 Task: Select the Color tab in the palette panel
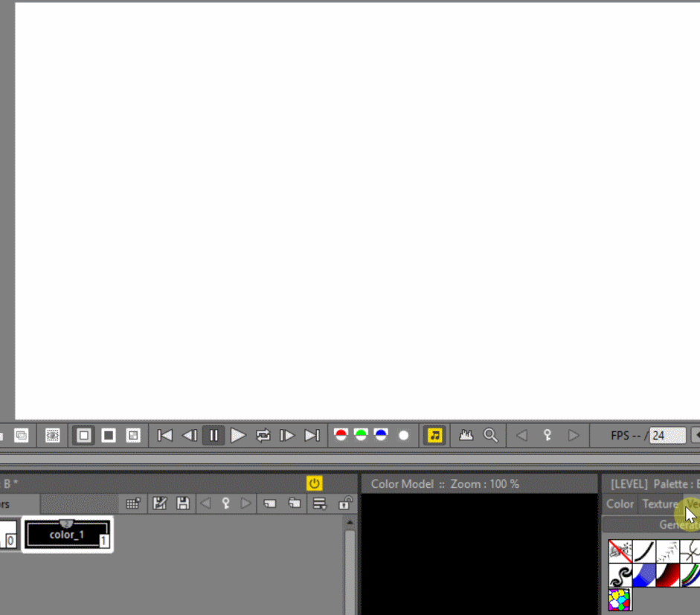click(620, 503)
